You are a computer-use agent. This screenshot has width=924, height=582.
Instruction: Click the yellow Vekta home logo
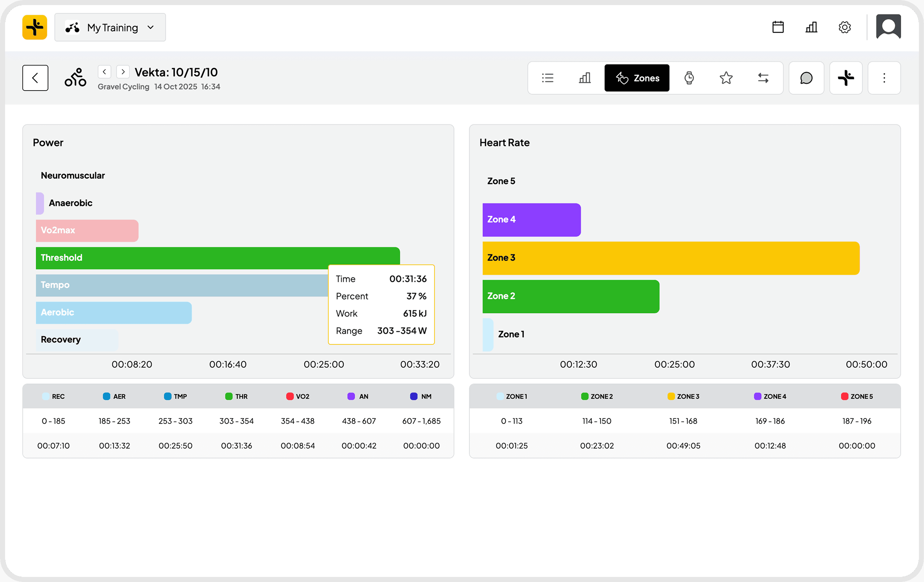tap(35, 27)
